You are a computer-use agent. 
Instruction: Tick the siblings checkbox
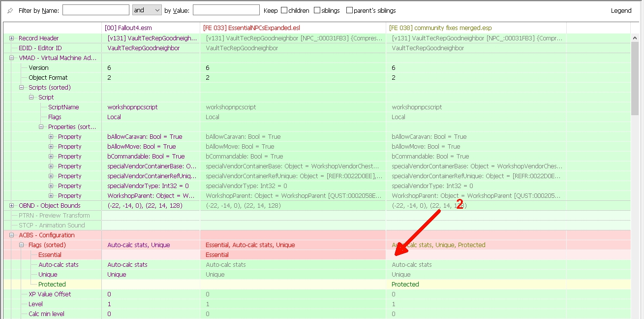click(x=317, y=10)
